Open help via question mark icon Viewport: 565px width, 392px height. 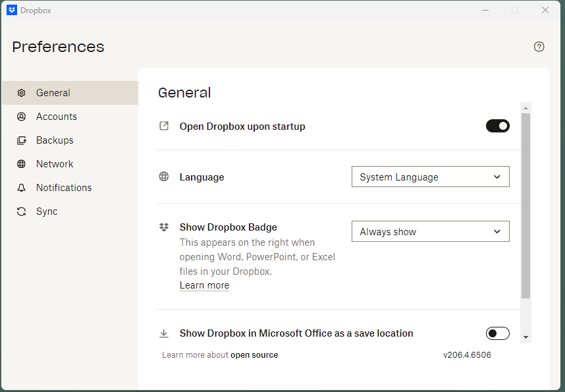539,47
